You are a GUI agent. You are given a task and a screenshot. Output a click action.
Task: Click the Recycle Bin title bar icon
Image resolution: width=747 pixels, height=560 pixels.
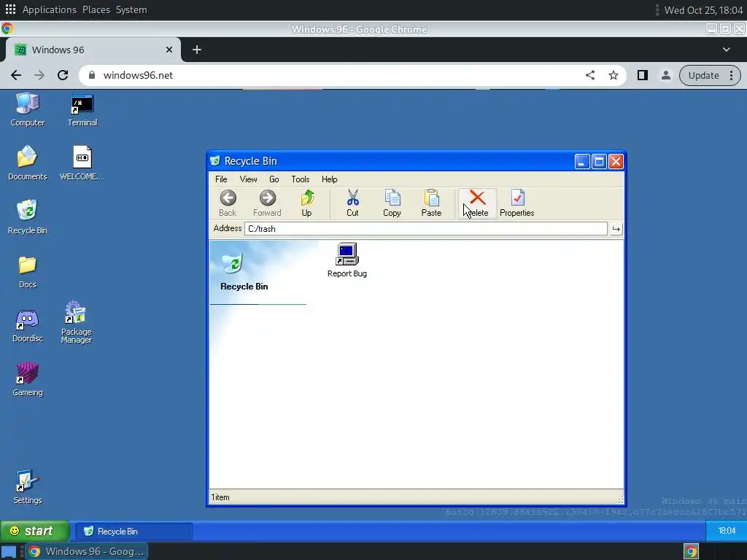pos(215,161)
